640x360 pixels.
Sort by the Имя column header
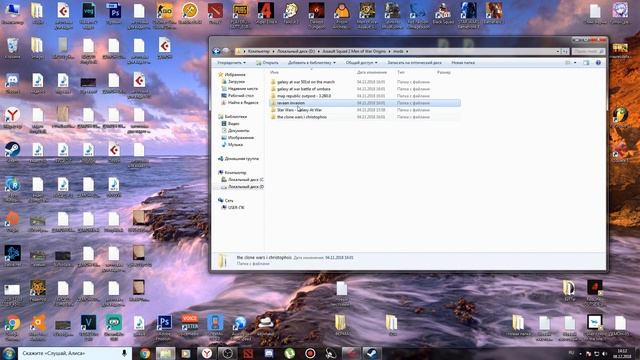coord(274,72)
